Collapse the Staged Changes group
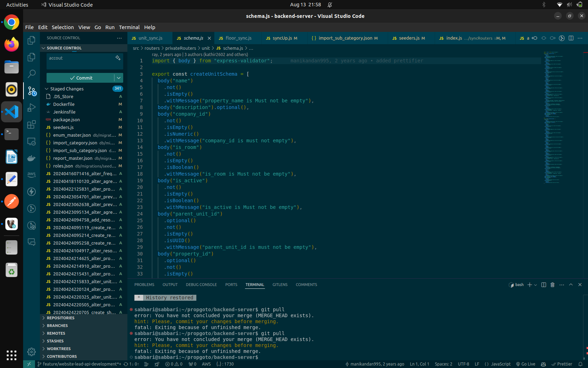588x368 pixels. (x=47, y=89)
